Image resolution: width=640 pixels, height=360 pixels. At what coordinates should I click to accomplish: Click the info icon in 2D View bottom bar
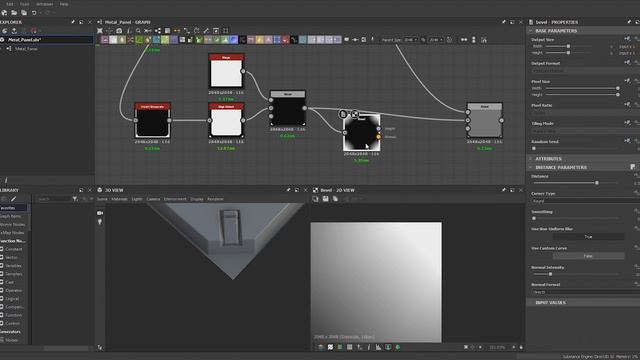click(369, 347)
